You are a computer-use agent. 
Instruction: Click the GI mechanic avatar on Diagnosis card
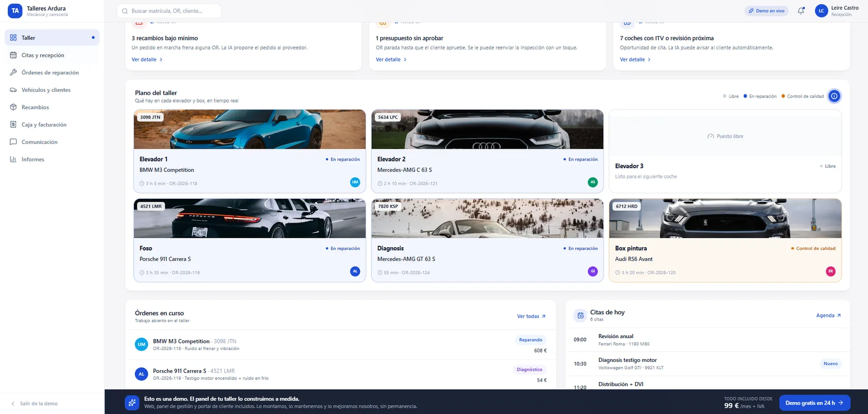[x=593, y=271]
